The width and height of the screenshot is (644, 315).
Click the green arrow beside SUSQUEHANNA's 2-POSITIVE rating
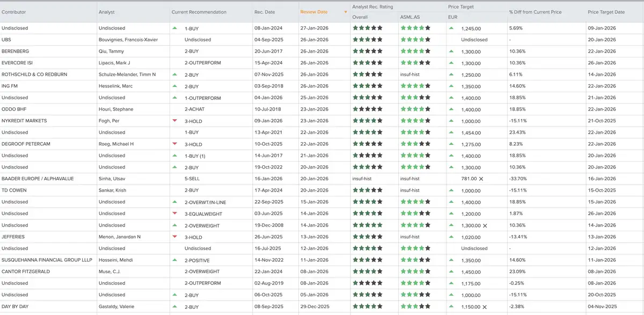(x=174, y=260)
